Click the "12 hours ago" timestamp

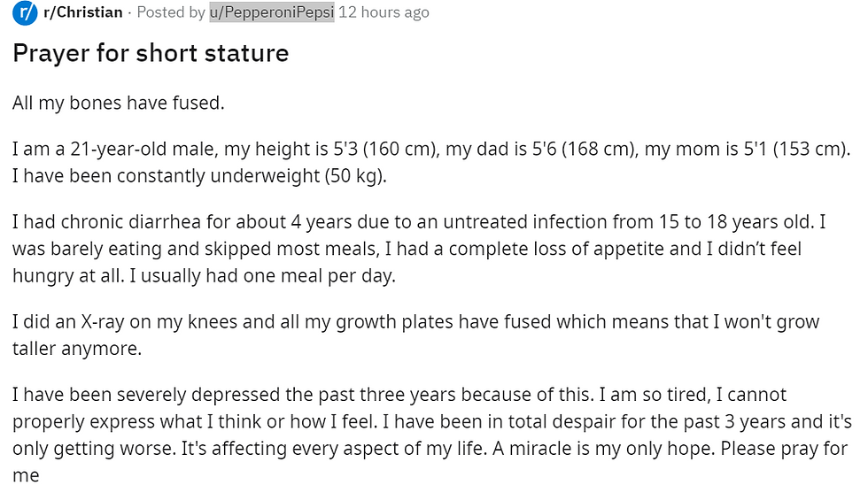[384, 13]
